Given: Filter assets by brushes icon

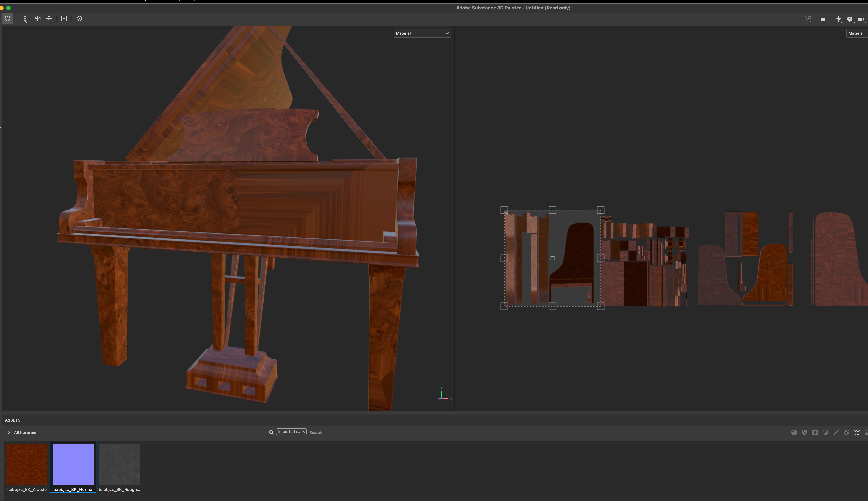Looking at the screenshot, I should tap(836, 433).
